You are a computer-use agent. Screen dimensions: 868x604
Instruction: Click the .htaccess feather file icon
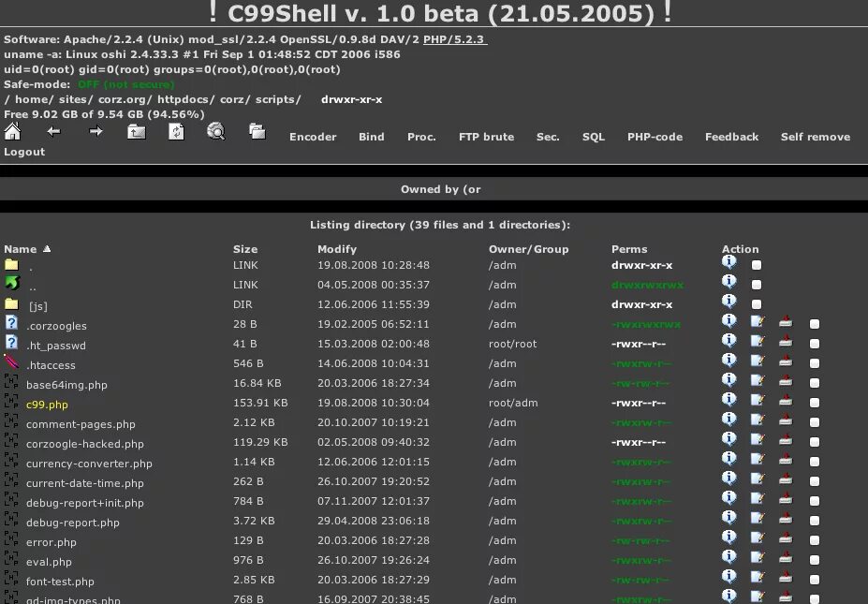click(x=11, y=361)
